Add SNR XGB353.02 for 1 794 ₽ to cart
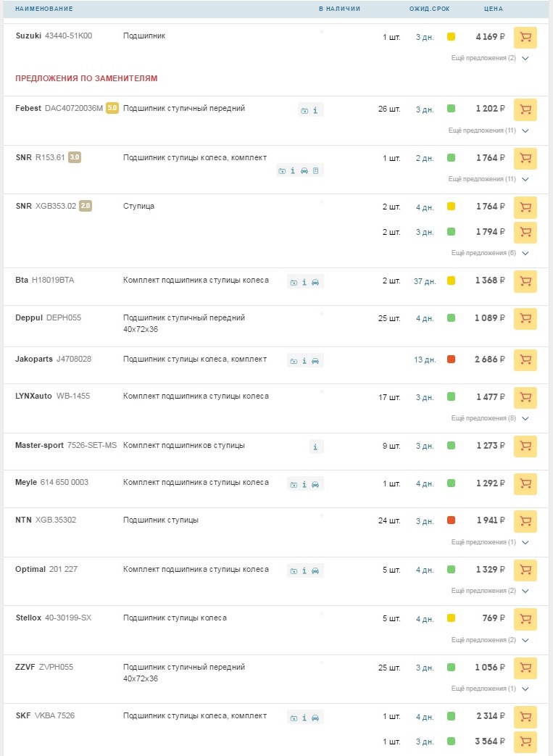553x756 pixels. point(525,233)
